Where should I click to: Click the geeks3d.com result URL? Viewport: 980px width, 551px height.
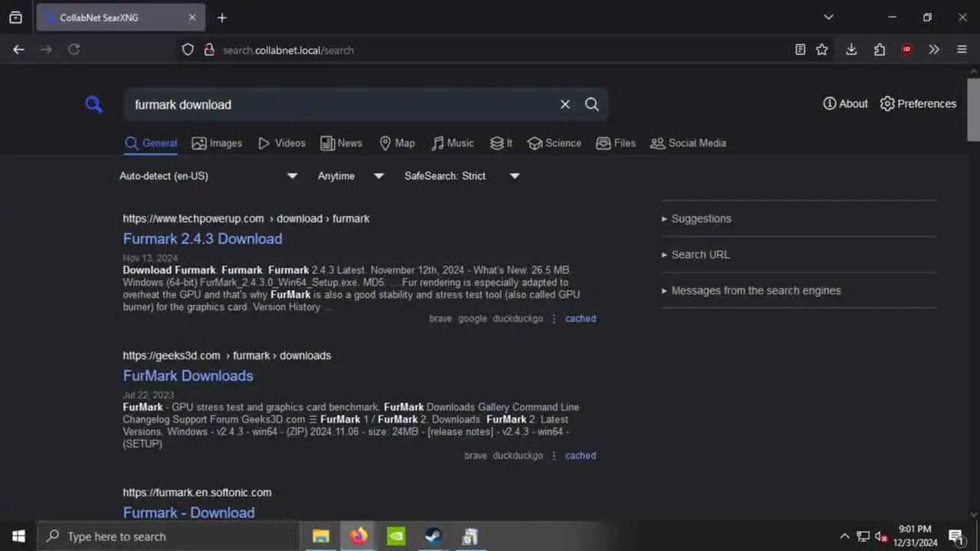tap(227, 356)
